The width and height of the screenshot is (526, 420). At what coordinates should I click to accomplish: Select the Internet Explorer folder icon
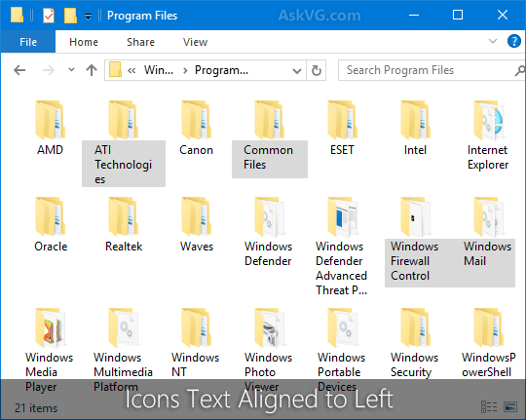point(488,120)
